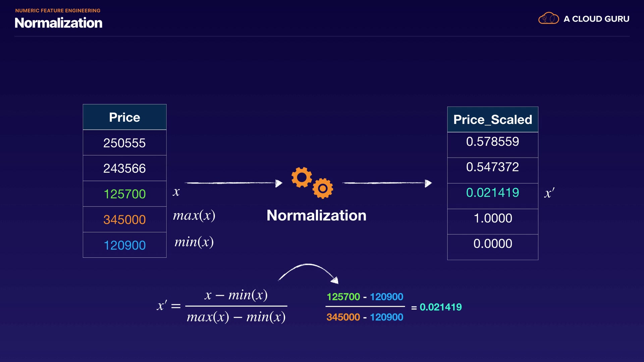
Task: Click the A Cloud Guru cloud logo
Action: click(548, 18)
